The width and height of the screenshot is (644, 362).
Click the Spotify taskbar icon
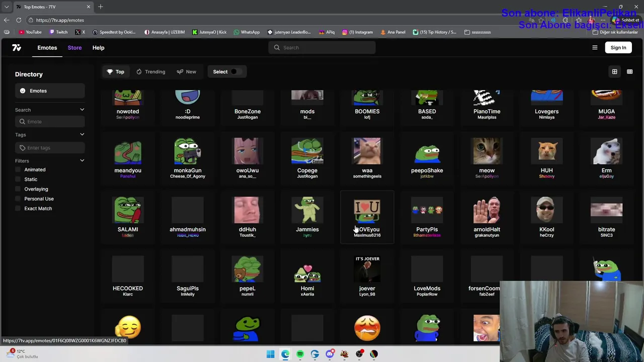click(300, 354)
